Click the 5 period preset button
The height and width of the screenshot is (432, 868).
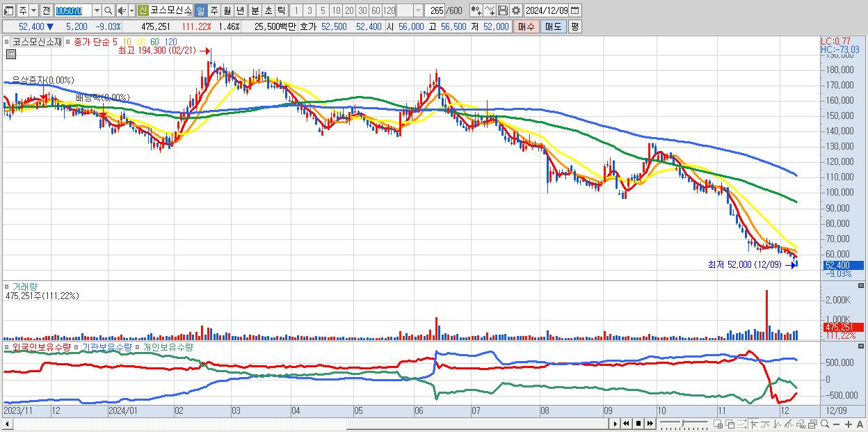click(x=323, y=10)
